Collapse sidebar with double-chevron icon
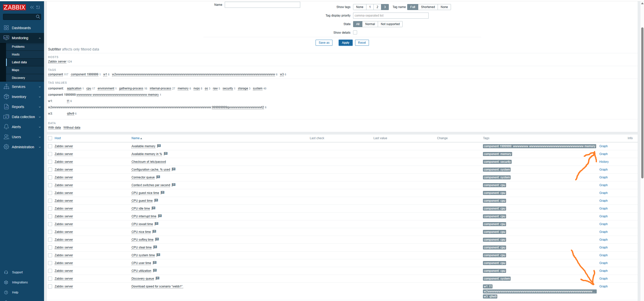Viewport: 644px width, 301px height. 32,7
